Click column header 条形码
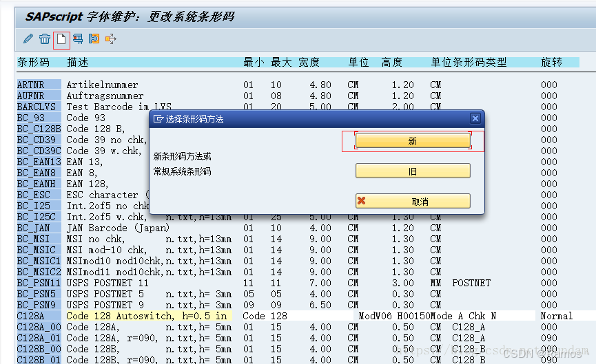 tap(34, 62)
